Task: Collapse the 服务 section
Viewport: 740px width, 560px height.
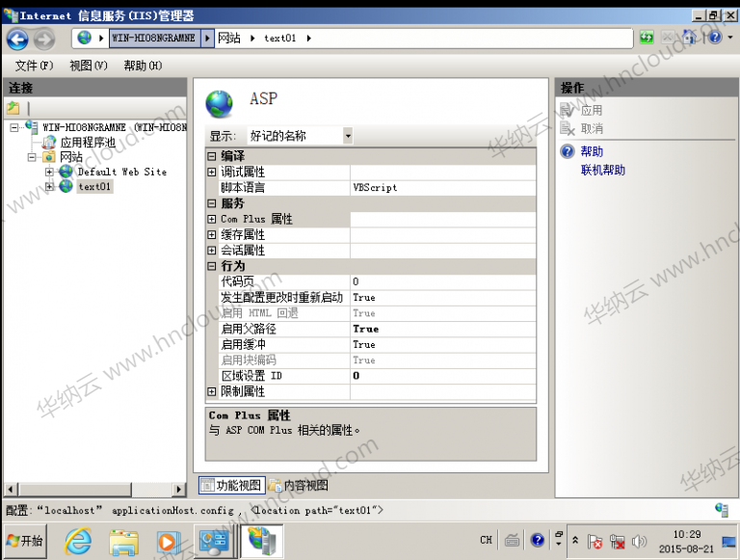Action: (212, 203)
